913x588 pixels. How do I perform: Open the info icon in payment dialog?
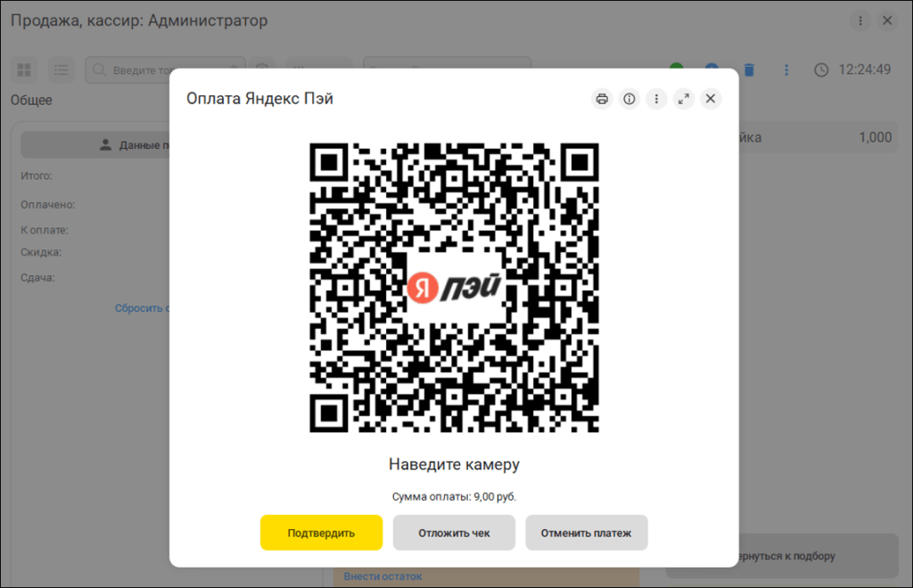(x=629, y=99)
